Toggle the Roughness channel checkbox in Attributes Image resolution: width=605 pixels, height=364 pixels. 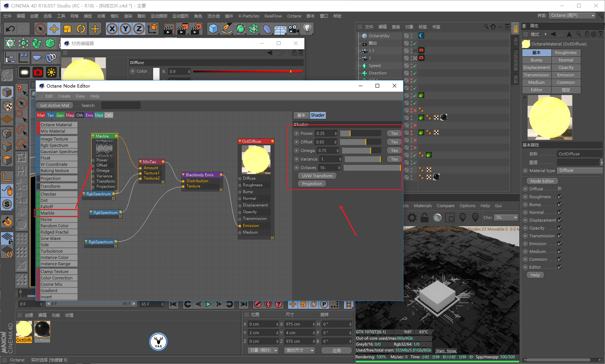coord(560,197)
